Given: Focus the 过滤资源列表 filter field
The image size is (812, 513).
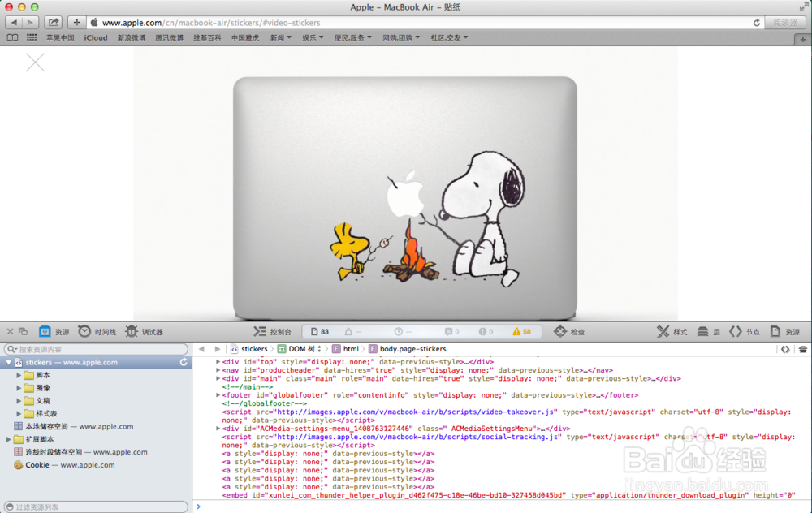Looking at the screenshot, I should (x=97, y=507).
